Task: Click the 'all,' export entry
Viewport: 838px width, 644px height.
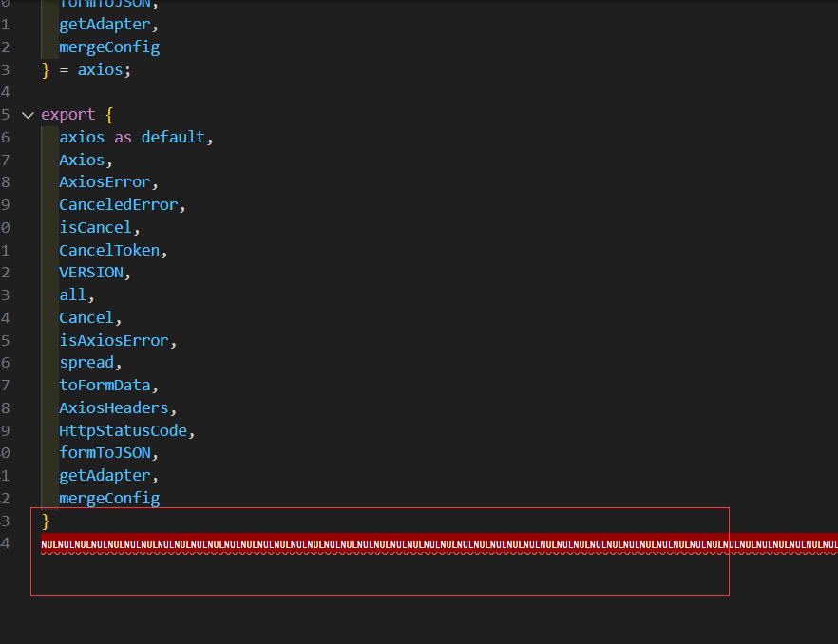Action: (x=77, y=295)
